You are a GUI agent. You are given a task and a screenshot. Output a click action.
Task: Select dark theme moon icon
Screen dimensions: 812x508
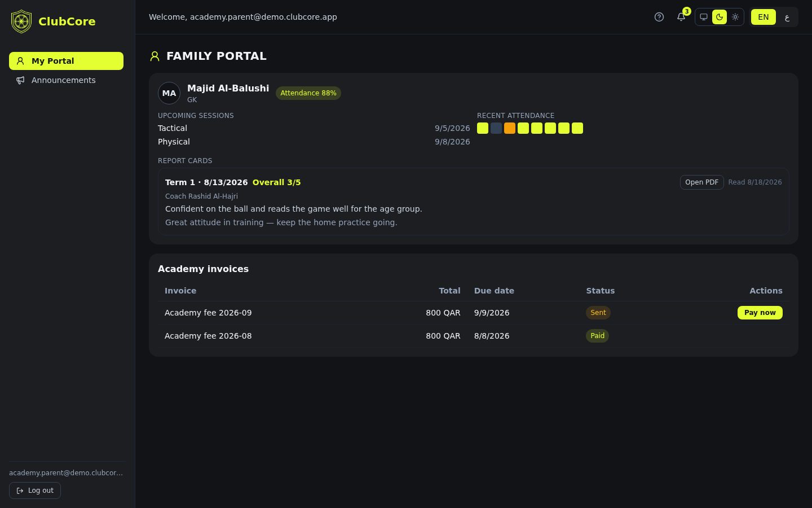[720, 17]
